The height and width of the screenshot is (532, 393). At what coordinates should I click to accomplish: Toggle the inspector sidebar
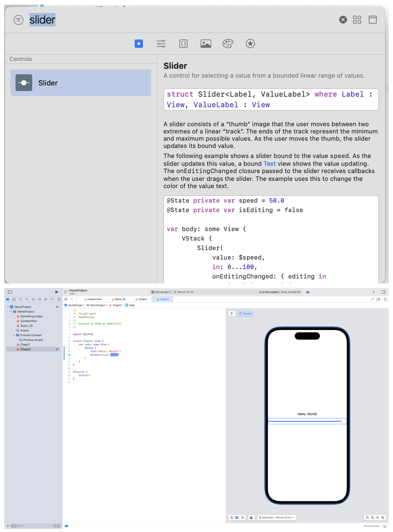point(383,292)
